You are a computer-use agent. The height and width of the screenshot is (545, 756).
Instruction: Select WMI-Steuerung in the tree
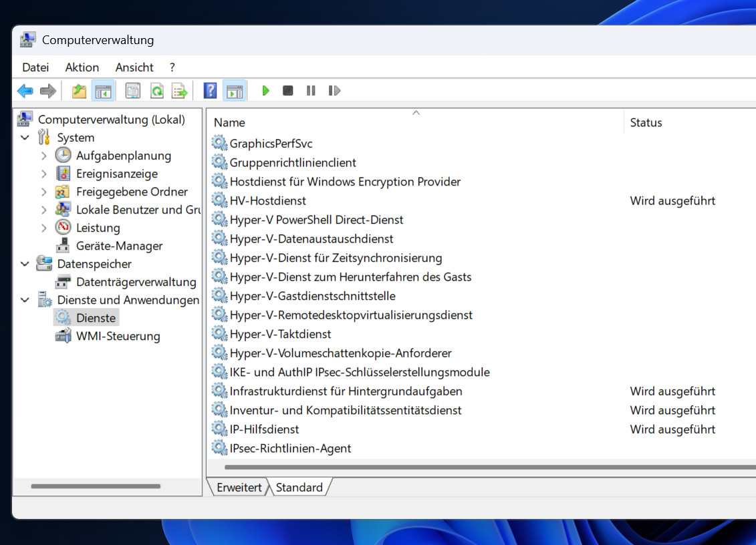coord(118,336)
